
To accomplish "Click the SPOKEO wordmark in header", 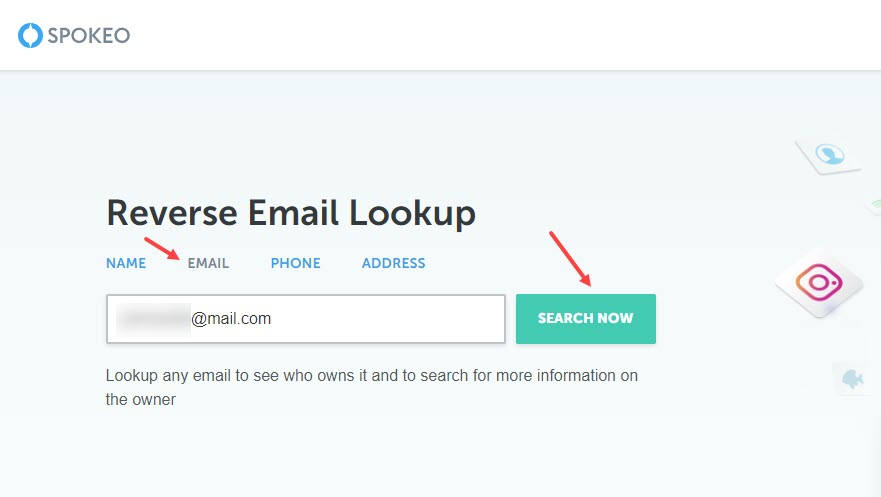I will pyautogui.click(x=89, y=35).
